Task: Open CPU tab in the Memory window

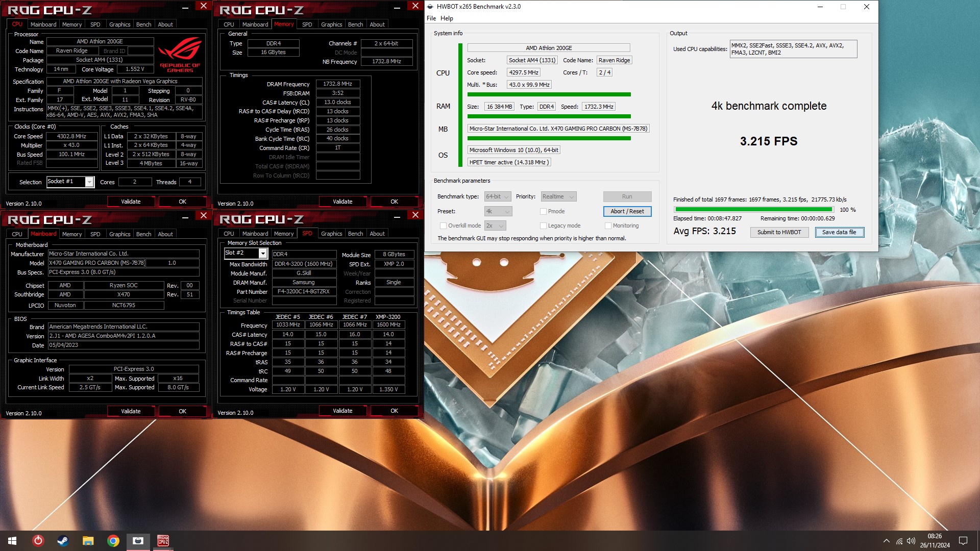Action: click(x=229, y=24)
